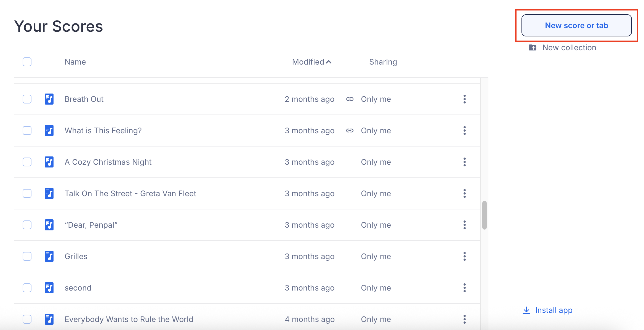This screenshot has width=644, height=330.
Task: Check the select-all checkbox above the list
Action: (27, 62)
